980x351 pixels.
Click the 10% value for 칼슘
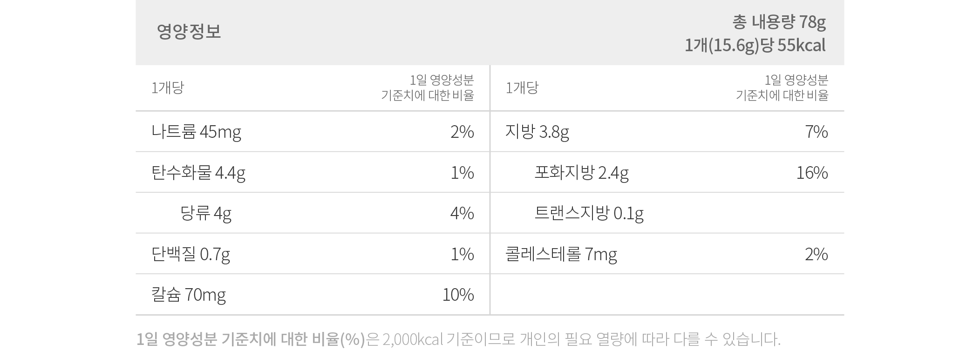click(x=458, y=295)
